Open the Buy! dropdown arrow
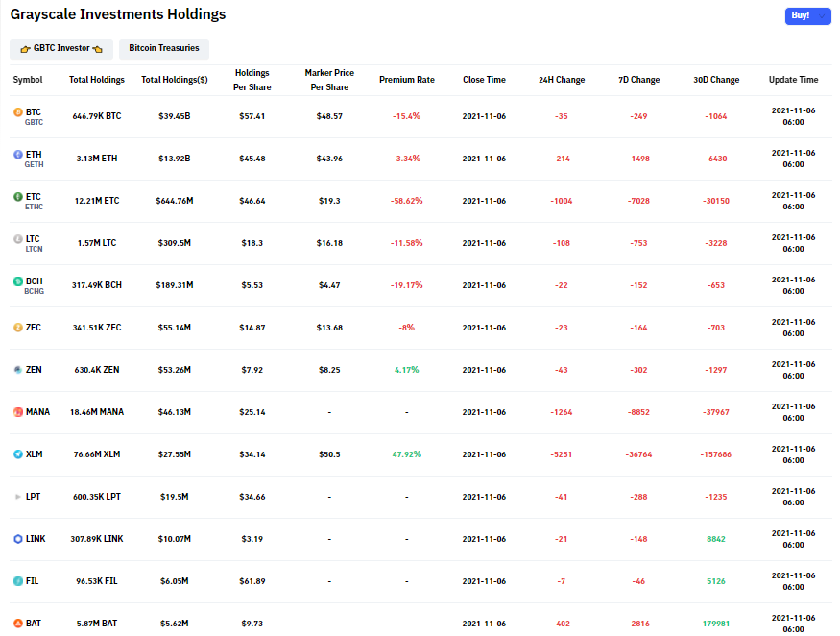840x636 pixels. click(822, 16)
